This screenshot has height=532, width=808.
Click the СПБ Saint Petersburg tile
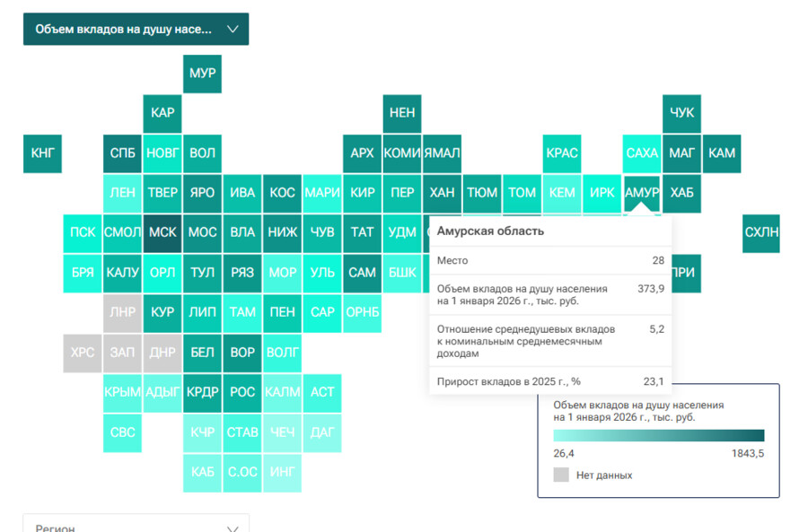123,153
